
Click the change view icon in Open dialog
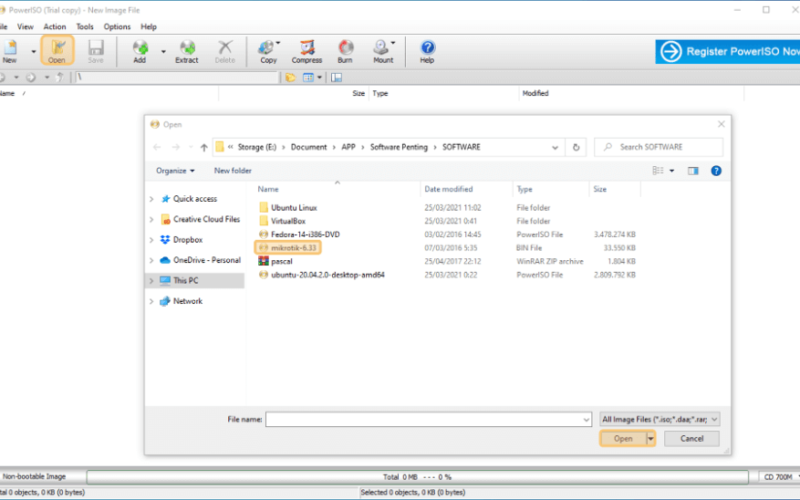coord(658,171)
